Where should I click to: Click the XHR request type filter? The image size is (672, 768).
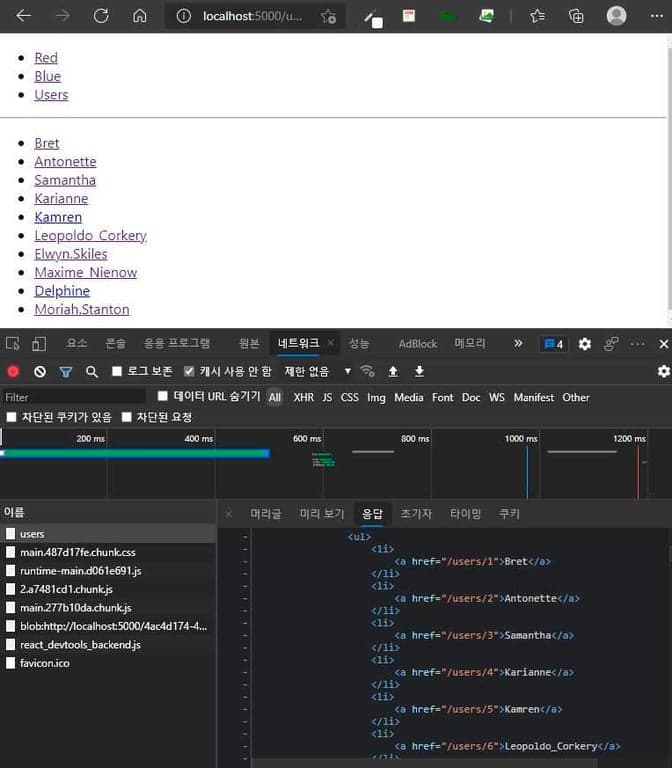(x=303, y=397)
